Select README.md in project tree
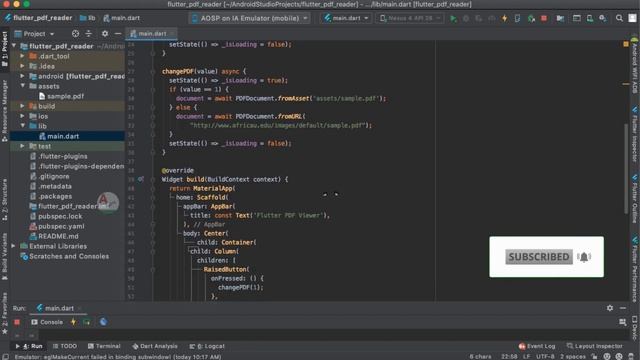The image size is (640, 360). click(x=54, y=236)
